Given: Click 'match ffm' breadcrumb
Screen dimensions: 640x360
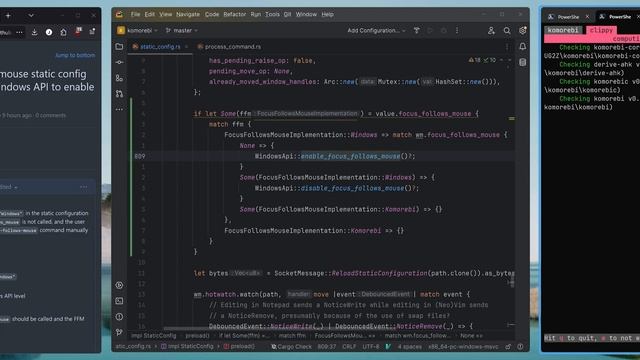Looking at the screenshot, I should pyautogui.click(x=292, y=336).
